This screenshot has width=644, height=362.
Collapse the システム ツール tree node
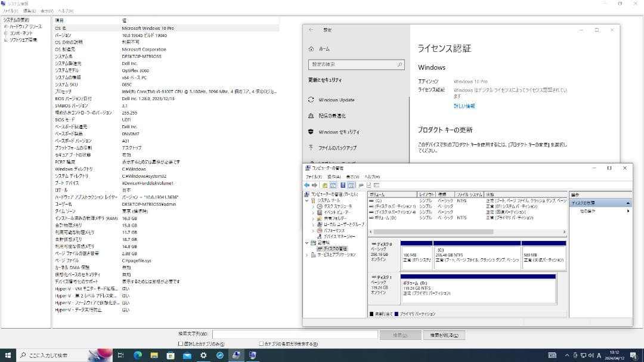coord(308,201)
